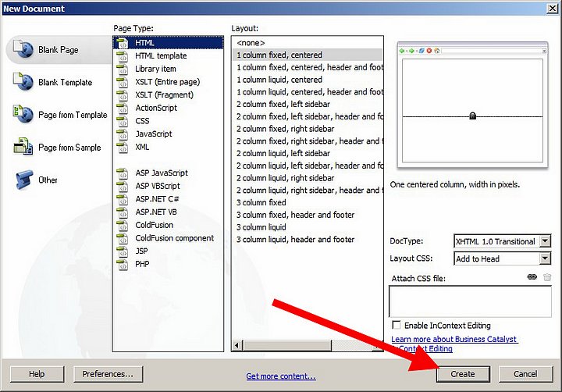Viewport: 562px width, 392px height.
Task: Select the ActionScript file icon
Action: [123, 108]
